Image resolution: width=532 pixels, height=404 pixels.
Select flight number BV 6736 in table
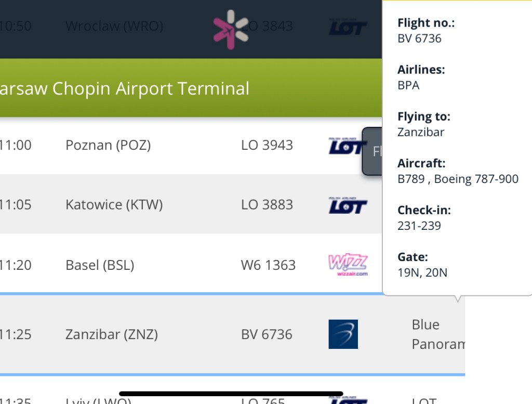267,334
